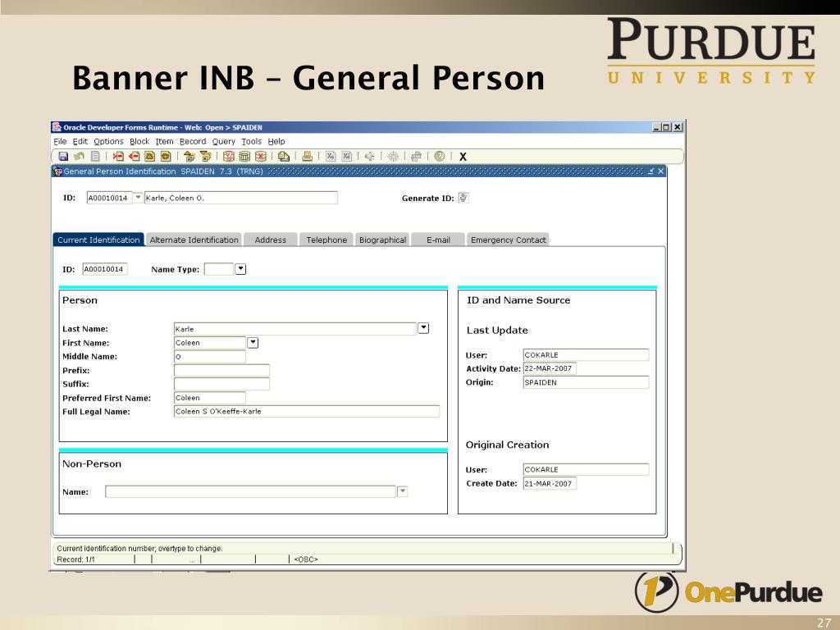Click the Previous Block toolbar icon
This screenshot has height=630, width=840.
pyautogui.click(x=189, y=157)
